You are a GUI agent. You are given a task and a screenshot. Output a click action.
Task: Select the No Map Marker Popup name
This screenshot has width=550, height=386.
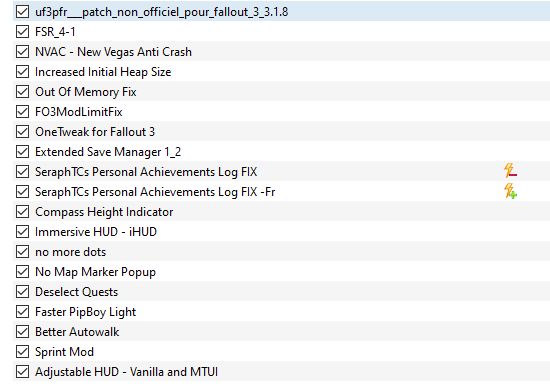coord(95,272)
